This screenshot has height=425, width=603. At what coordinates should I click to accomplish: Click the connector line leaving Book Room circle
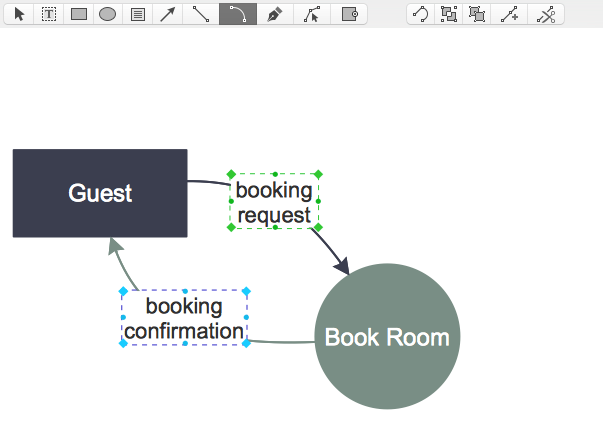click(x=283, y=342)
